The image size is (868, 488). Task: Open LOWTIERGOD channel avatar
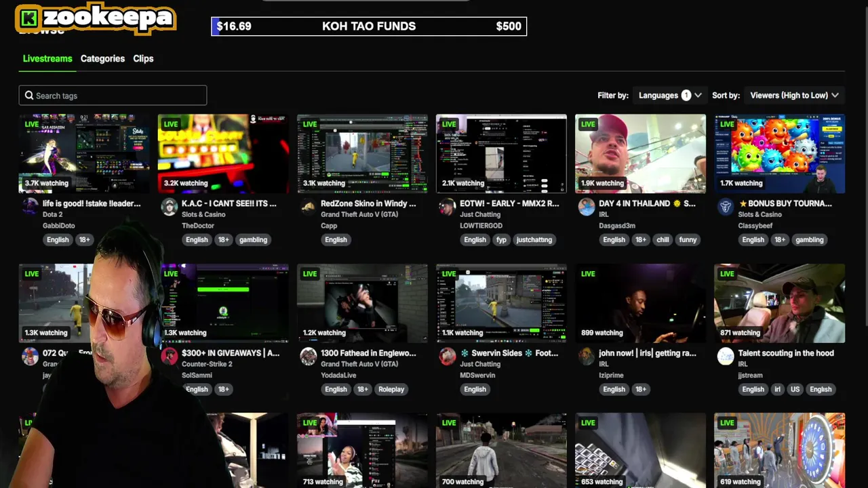pos(448,207)
